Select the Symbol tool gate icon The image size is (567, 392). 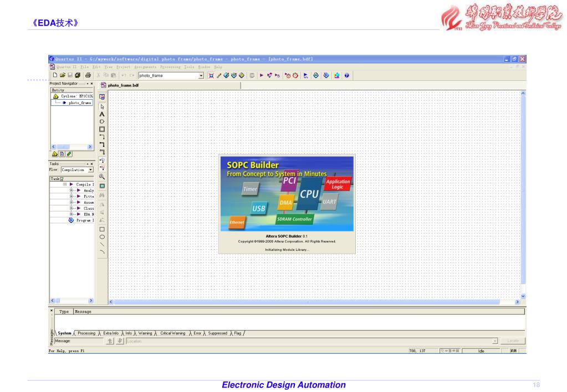(x=103, y=122)
